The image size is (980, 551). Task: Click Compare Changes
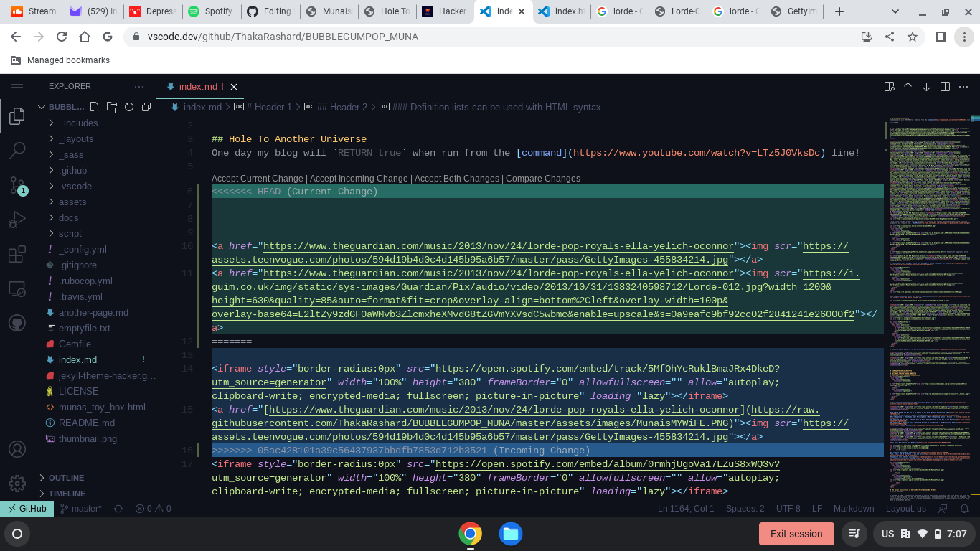543,179
